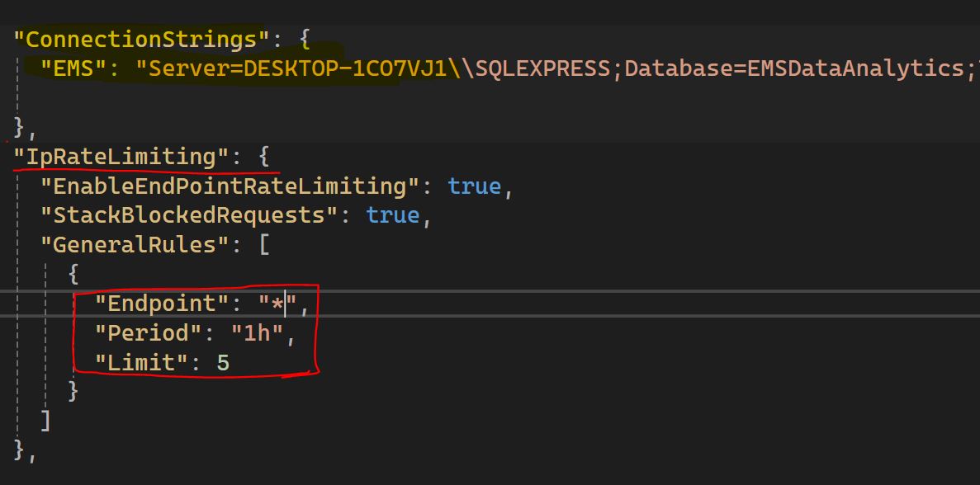Click the true value of EnableEndPointRateLimiting
The width and height of the screenshot is (980, 485).
coord(474,186)
